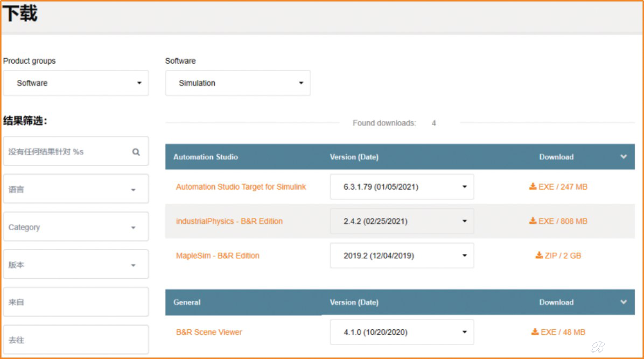Click Version (Date) header in Automation Studio table
The width and height of the screenshot is (644, 359).
coord(354,157)
